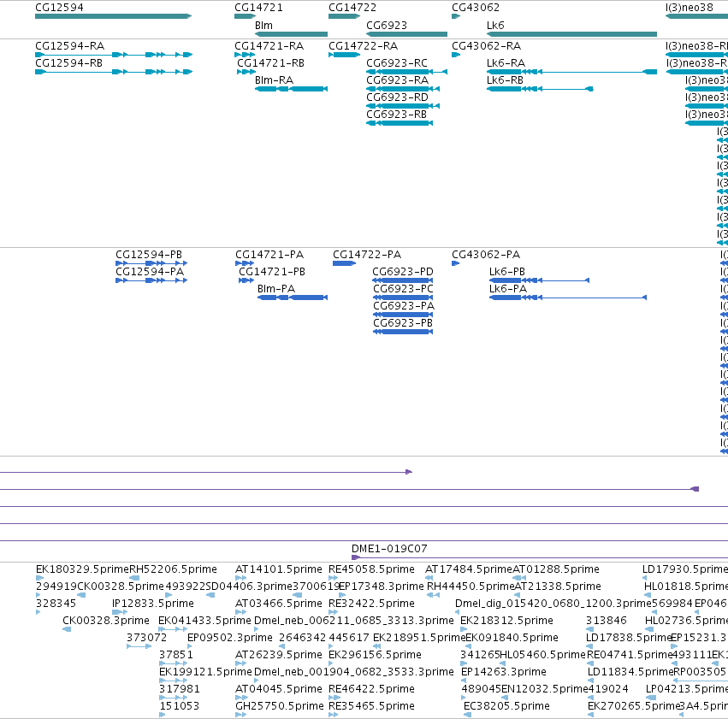
Task: Click EST EK296156.5prime
Action: coord(376,655)
